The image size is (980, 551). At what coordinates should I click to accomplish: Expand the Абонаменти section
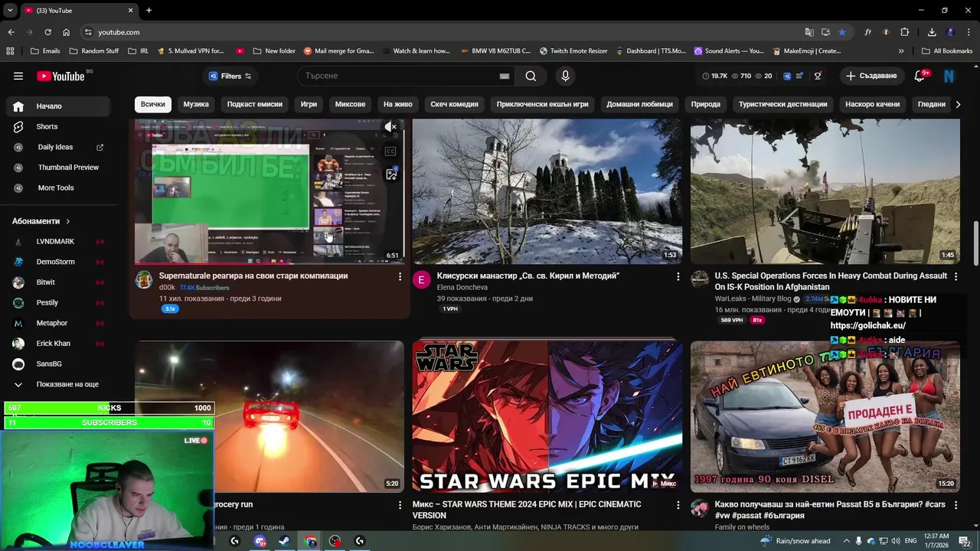coord(41,221)
